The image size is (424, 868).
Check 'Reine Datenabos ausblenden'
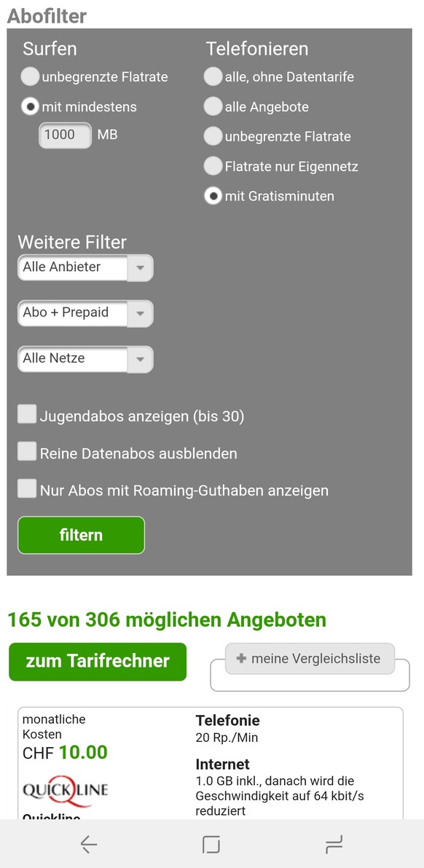[x=26, y=452]
